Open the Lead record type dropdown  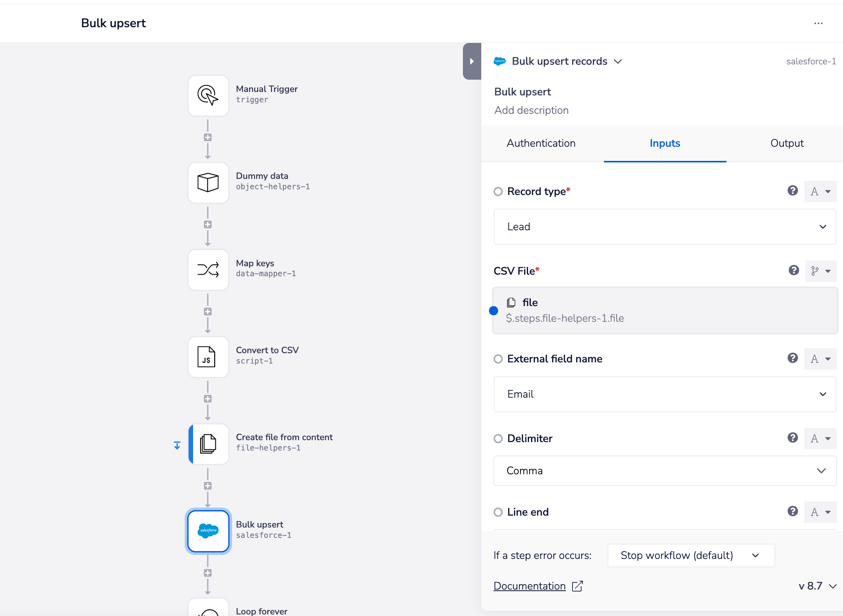click(664, 227)
